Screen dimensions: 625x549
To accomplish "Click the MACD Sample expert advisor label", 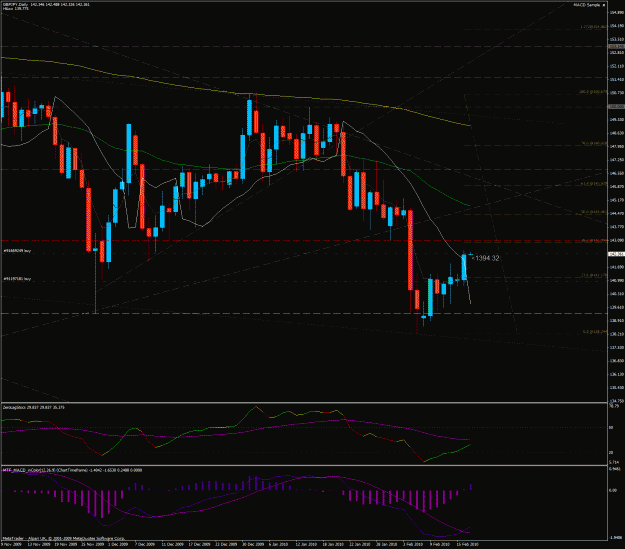I will tap(588, 5).
